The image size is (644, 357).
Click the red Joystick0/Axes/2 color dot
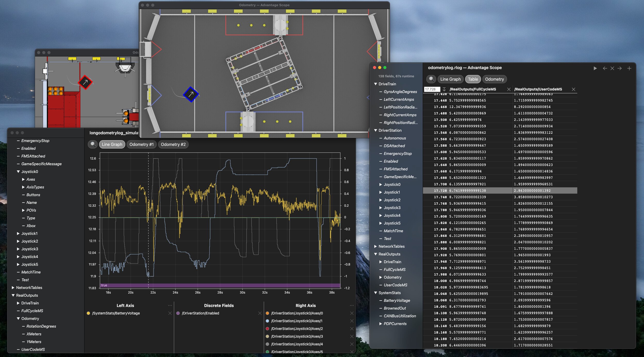[267, 329]
